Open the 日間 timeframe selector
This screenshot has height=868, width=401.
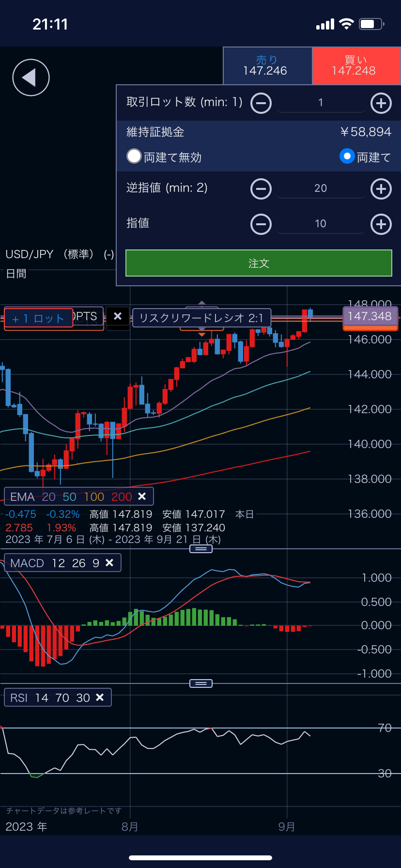pyautogui.click(x=16, y=274)
